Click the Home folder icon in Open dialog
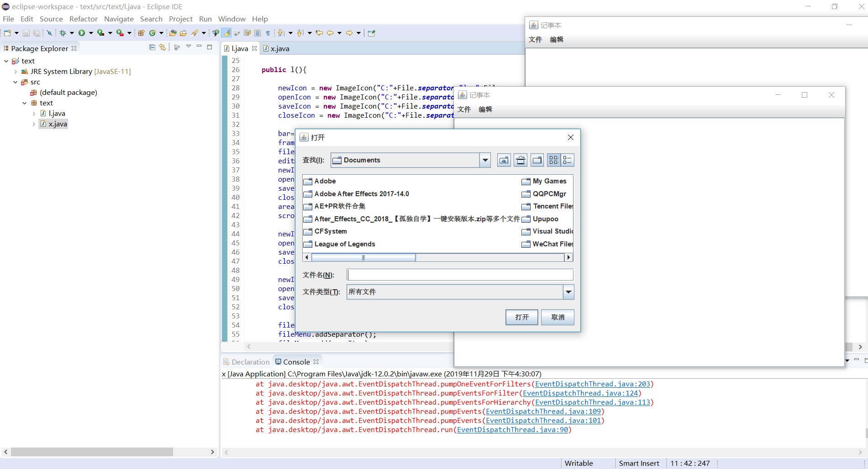 tap(521, 160)
